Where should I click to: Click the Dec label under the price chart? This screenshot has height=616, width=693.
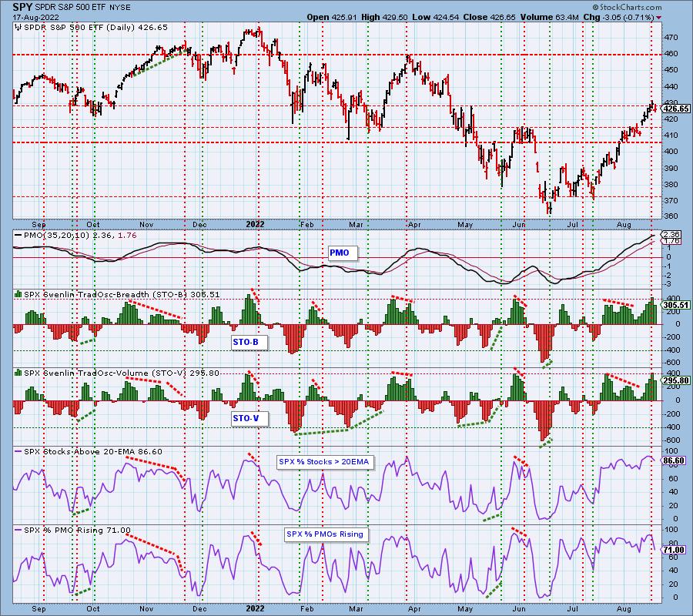point(199,225)
